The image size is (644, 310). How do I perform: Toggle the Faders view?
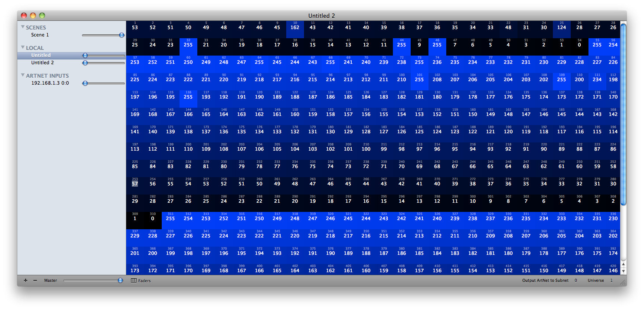141,280
